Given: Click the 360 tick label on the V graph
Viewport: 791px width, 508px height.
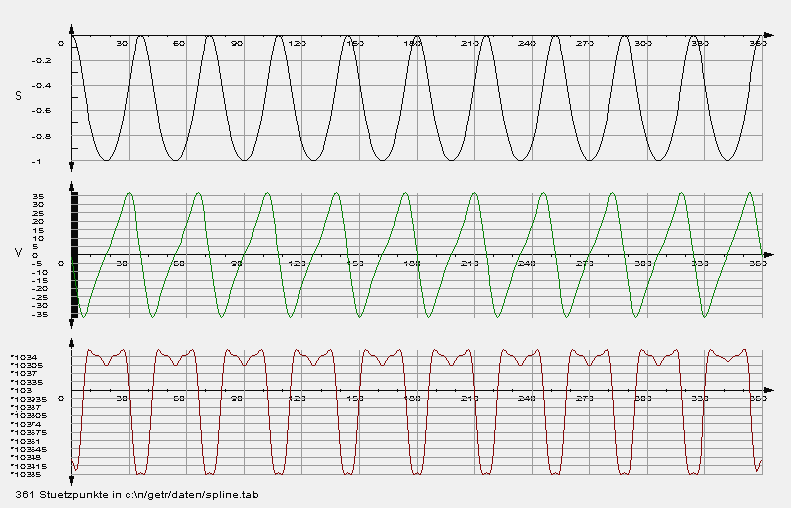Looking at the screenshot, I should (756, 263).
